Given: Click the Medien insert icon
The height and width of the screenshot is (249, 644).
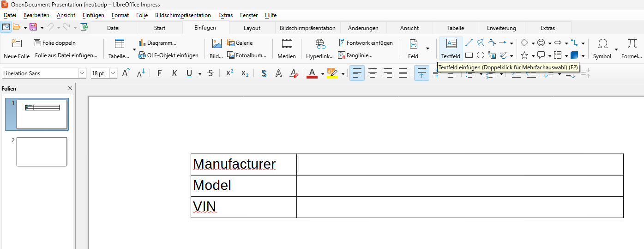Looking at the screenshot, I should pos(287,44).
